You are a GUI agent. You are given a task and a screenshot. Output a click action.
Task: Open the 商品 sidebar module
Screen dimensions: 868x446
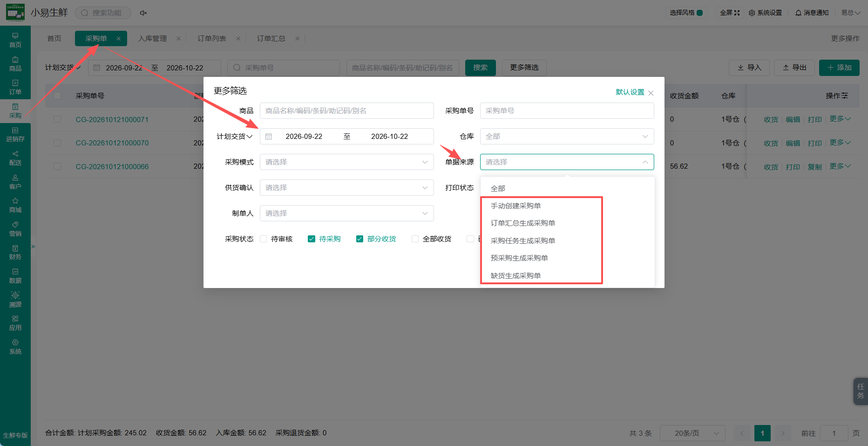point(15,64)
